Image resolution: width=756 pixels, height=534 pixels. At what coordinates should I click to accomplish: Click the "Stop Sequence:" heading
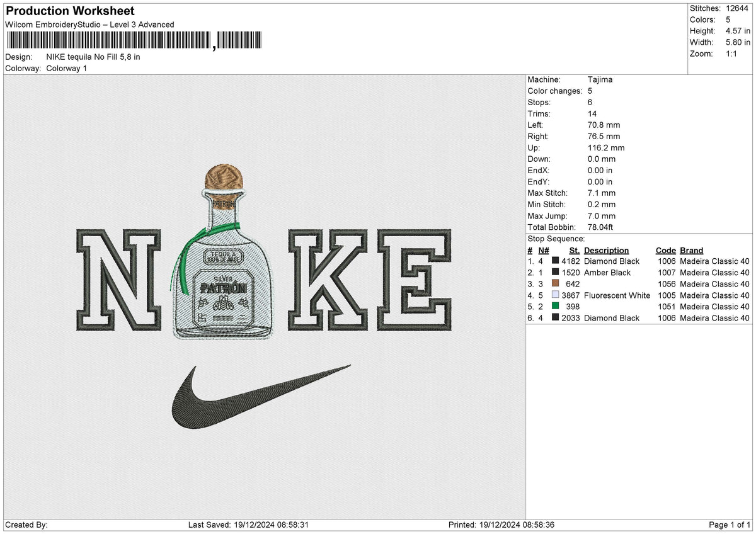(556, 239)
